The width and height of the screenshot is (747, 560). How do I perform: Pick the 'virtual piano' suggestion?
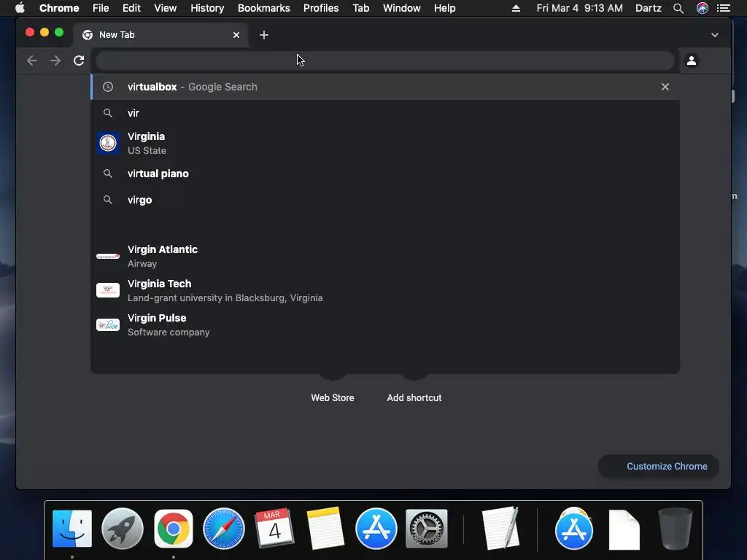click(x=385, y=174)
